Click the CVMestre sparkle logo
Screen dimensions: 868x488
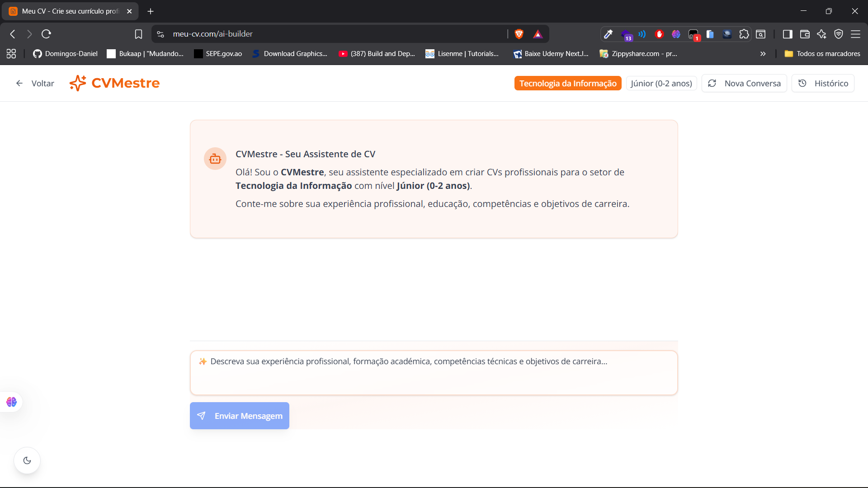[78, 83]
